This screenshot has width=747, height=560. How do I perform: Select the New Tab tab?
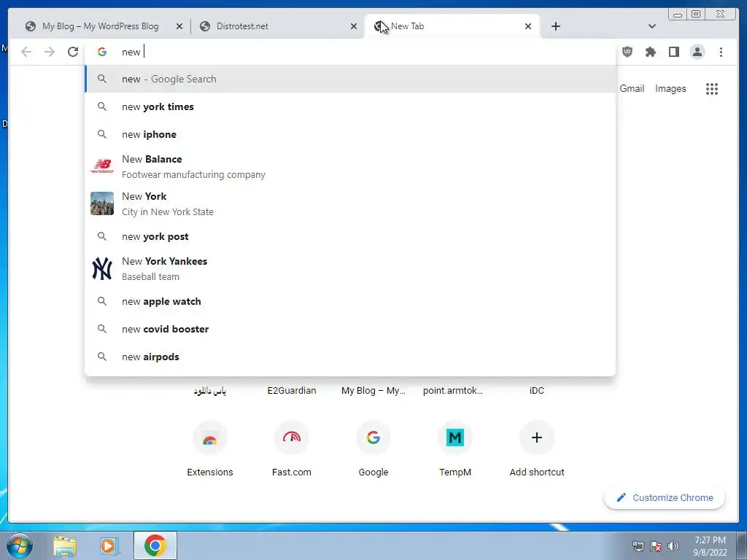click(x=452, y=26)
